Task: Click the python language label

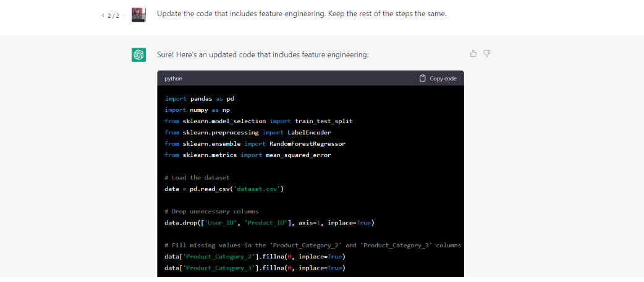Action: tap(173, 79)
